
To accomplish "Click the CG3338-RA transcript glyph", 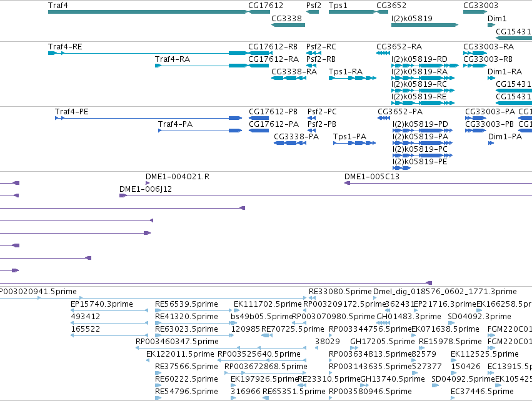I will 289,78.
